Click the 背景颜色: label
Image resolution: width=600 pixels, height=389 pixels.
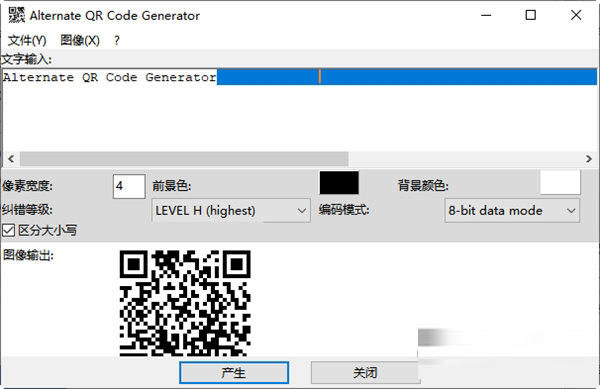[423, 186]
